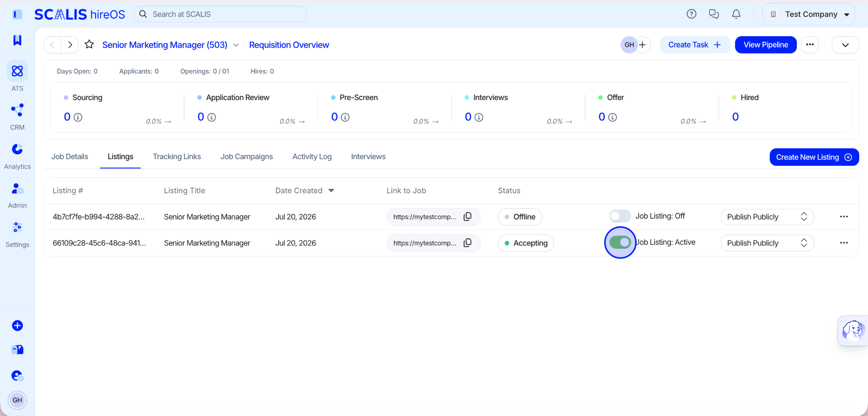The image size is (868, 416).
Task: Switch to the Tracking Links tab
Action: 177,156
